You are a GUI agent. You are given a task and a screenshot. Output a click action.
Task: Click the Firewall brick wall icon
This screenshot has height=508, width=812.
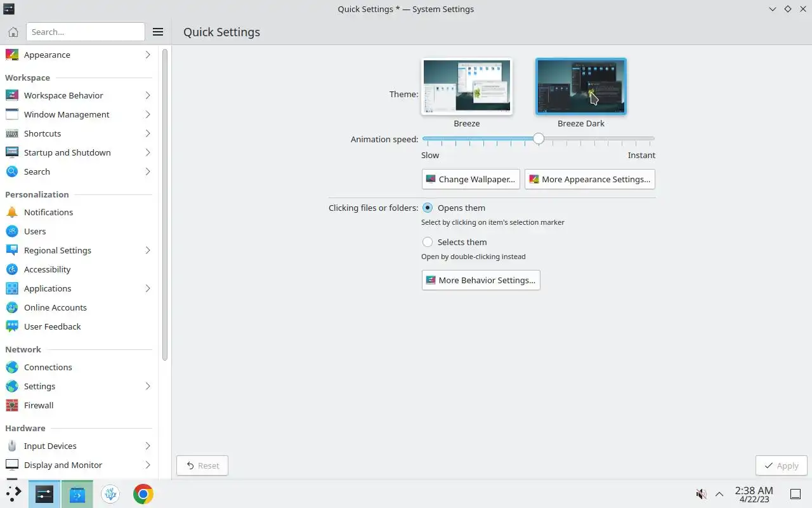pos(11,405)
